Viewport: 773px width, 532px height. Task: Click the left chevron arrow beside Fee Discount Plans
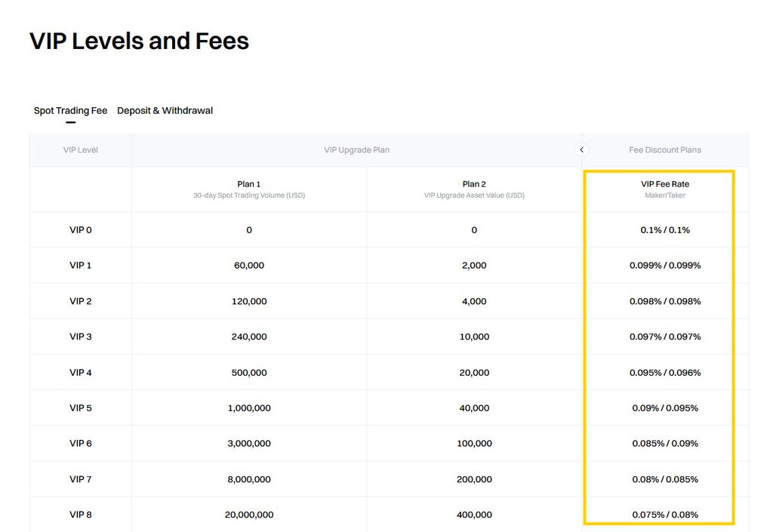click(x=582, y=149)
